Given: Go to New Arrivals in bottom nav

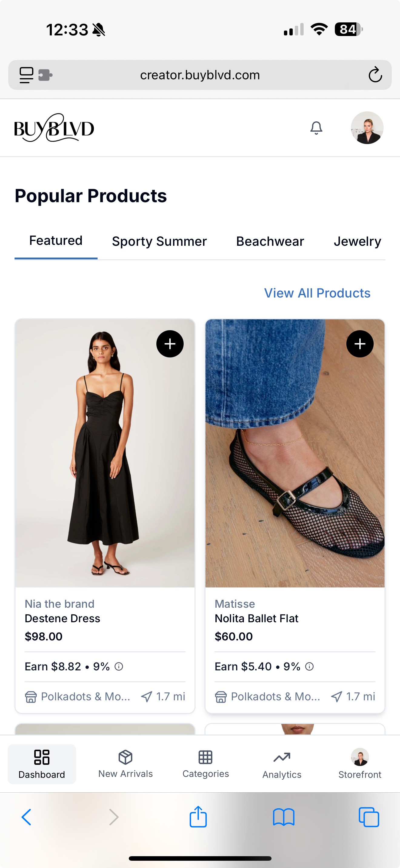Looking at the screenshot, I should (125, 764).
